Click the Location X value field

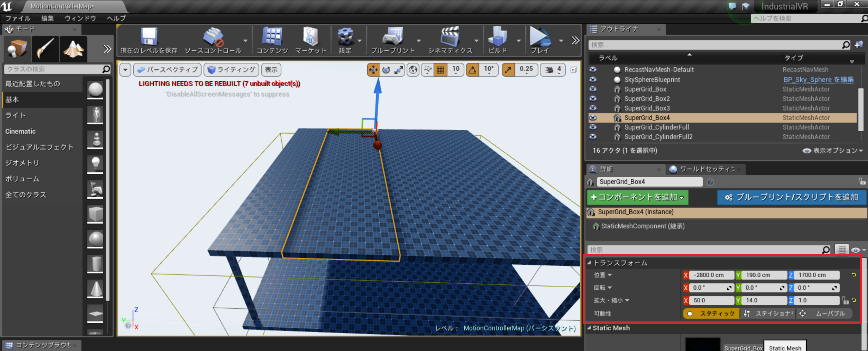(711, 275)
